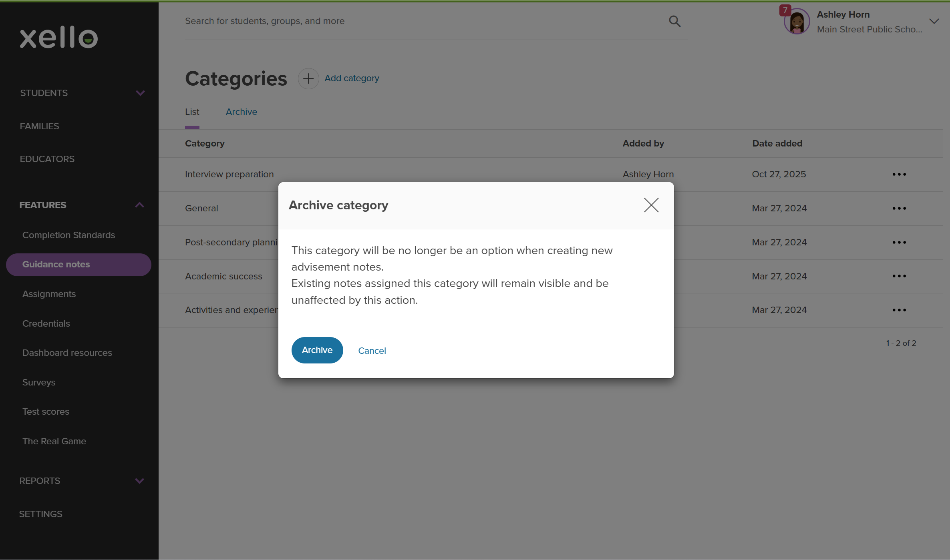Click the search magnifier icon
950x560 pixels.
tap(675, 21)
